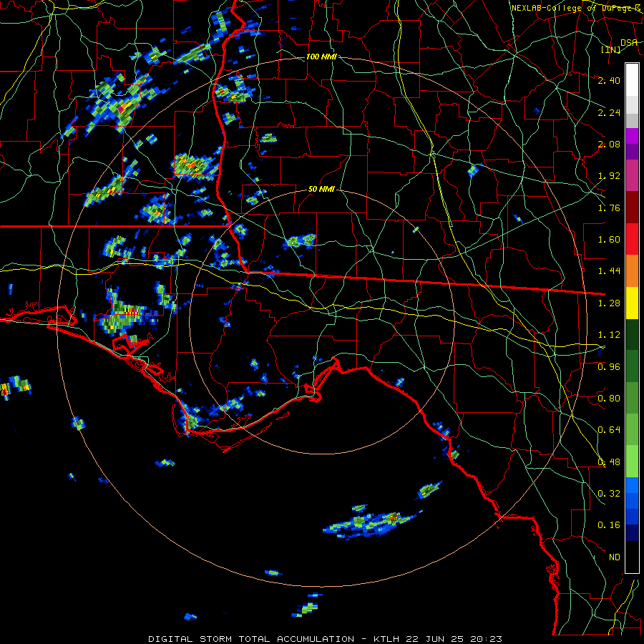Screen dimensions: 644x644
Task: Select the orange swatch beside 1.44
Action: [632, 271]
